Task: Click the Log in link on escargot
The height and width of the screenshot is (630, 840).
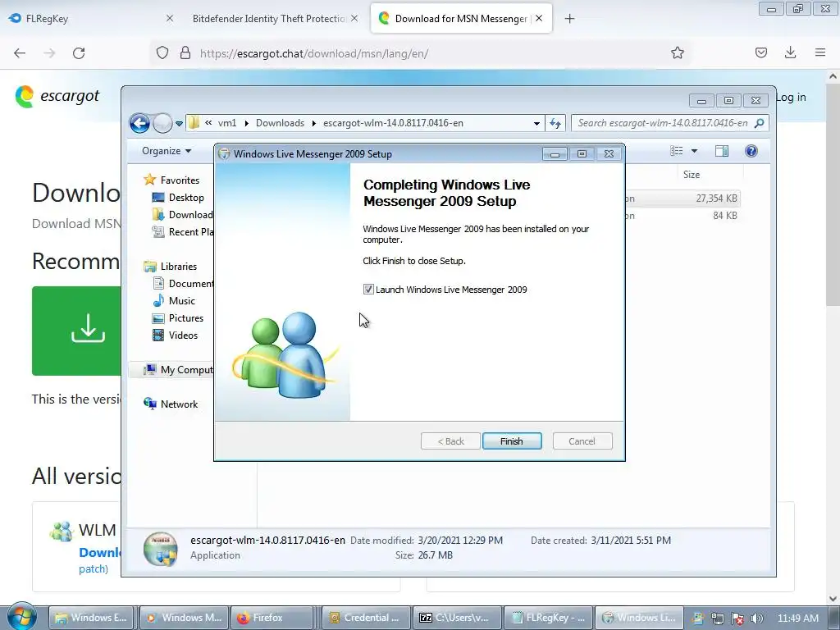Action: click(791, 97)
